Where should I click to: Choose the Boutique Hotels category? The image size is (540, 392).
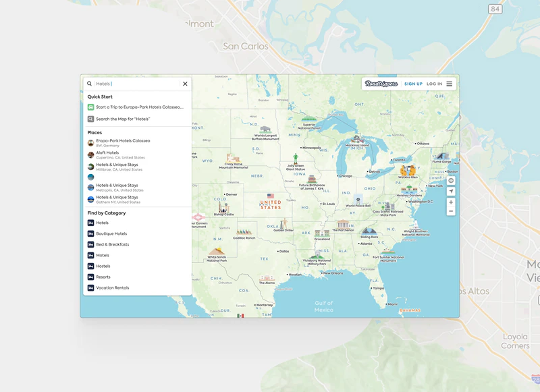(x=137, y=233)
